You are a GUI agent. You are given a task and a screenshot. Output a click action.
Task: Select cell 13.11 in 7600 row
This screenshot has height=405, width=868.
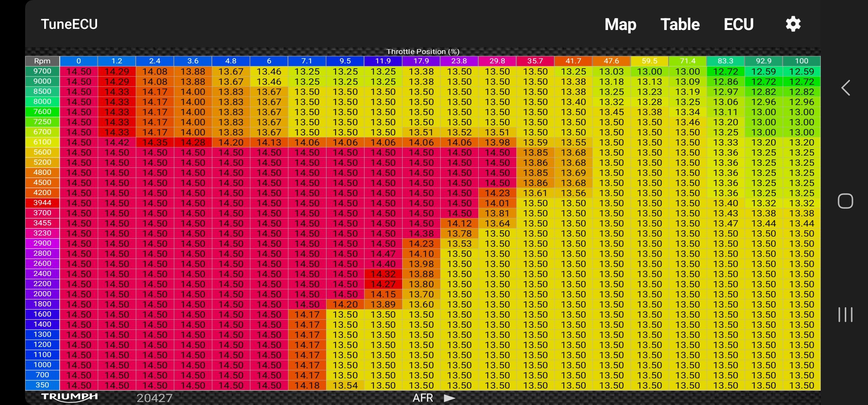[725, 112]
